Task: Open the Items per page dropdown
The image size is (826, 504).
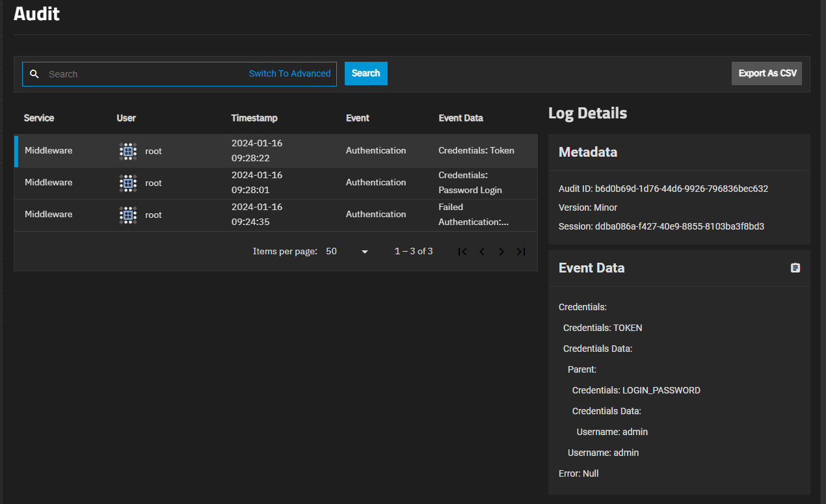Action: click(x=347, y=252)
